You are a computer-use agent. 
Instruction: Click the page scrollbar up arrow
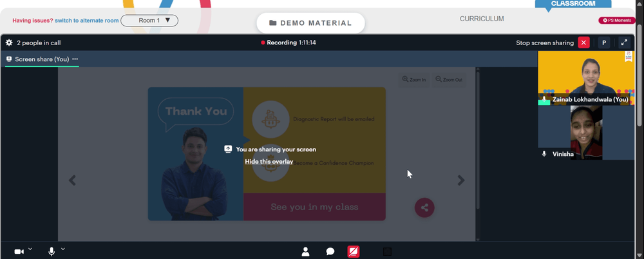click(x=640, y=3)
